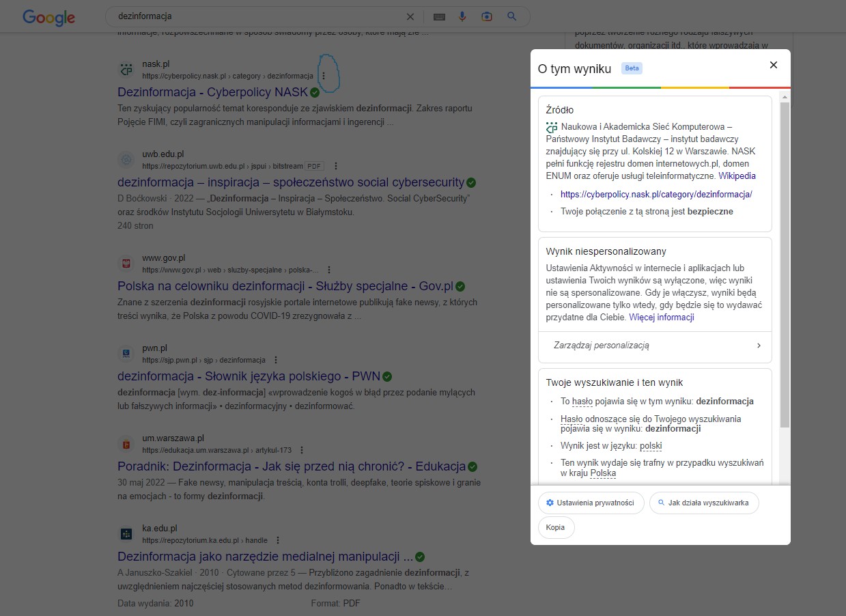Click the PDF label on uwb.edu.pl result
Image resolution: width=846 pixels, height=616 pixels.
click(314, 166)
